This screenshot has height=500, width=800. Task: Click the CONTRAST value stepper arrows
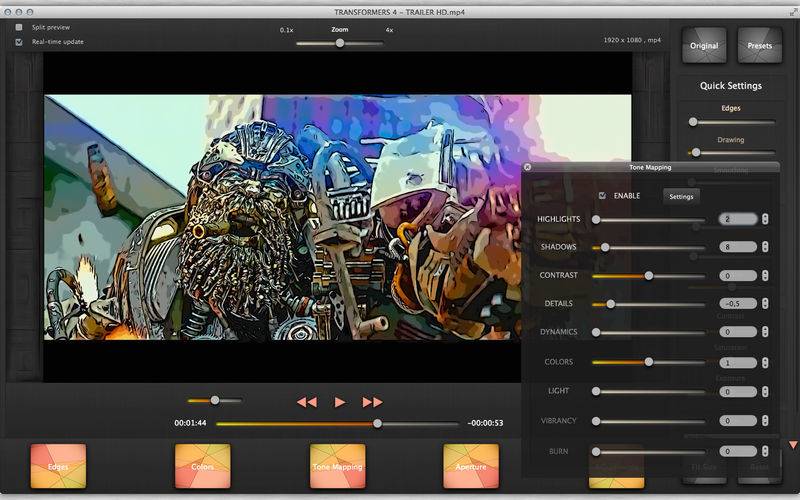click(765, 276)
